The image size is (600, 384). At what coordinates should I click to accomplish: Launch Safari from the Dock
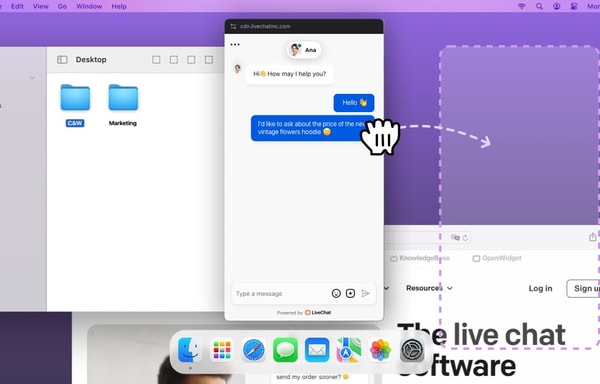pos(254,350)
